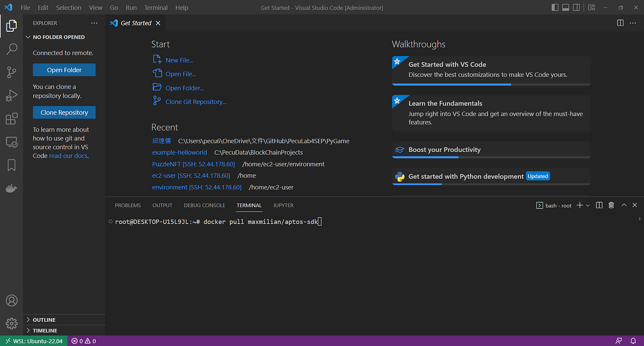Open the Go menu
The width and height of the screenshot is (644, 346).
(114, 8)
